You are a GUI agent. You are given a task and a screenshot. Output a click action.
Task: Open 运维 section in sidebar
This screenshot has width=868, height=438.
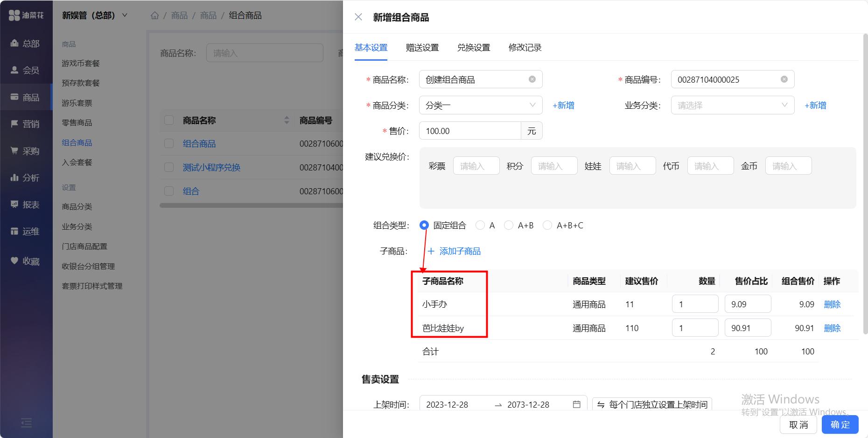[26, 231]
